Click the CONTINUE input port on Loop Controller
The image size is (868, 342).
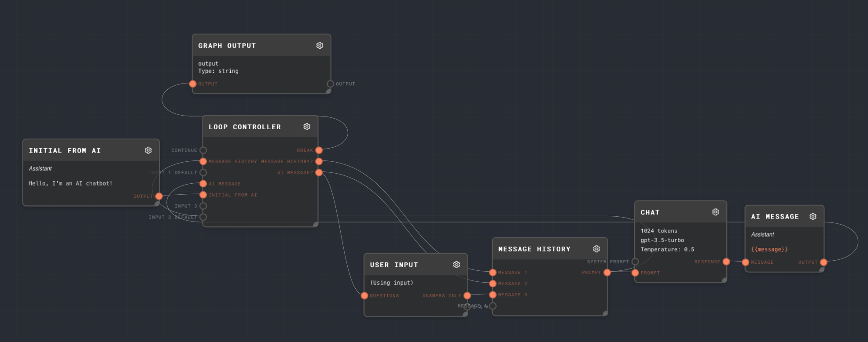coord(203,150)
